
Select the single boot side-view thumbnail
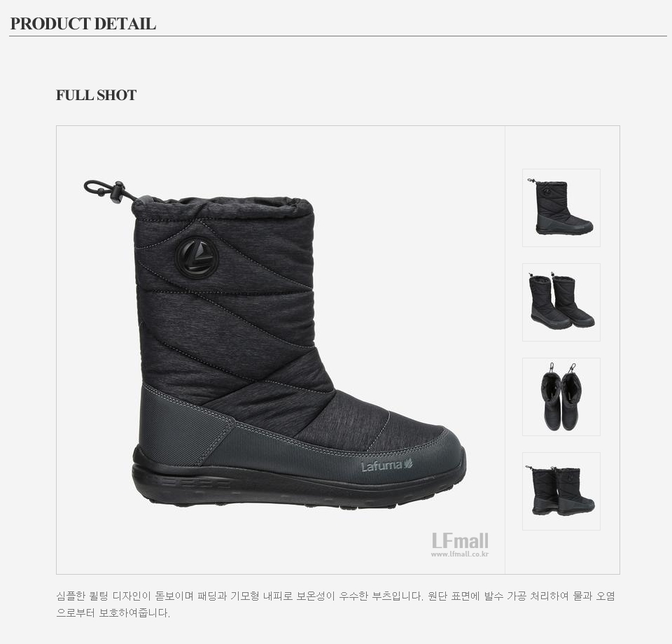point(561,208)
